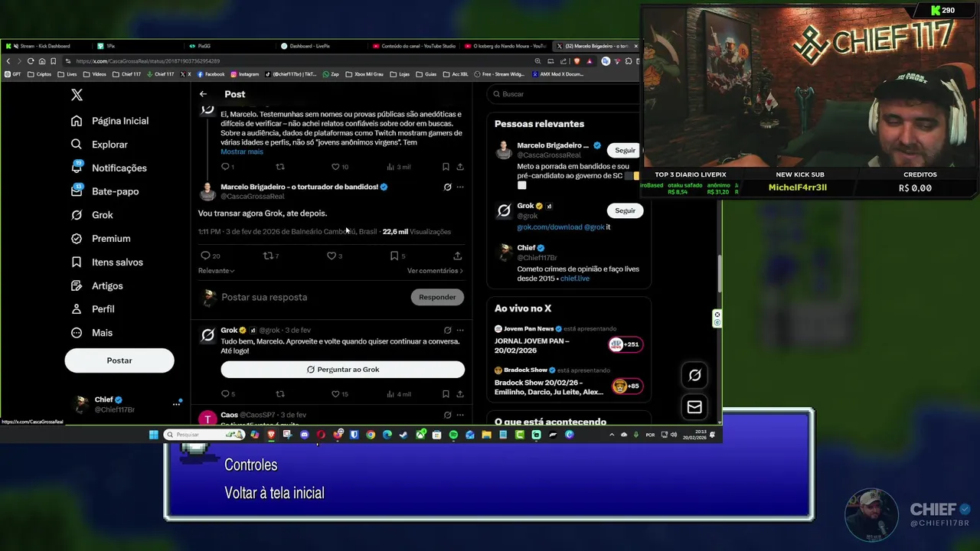Click the X logo in the sidebar
This screenshot has height=551, width=980.
[x=77, y=95]
